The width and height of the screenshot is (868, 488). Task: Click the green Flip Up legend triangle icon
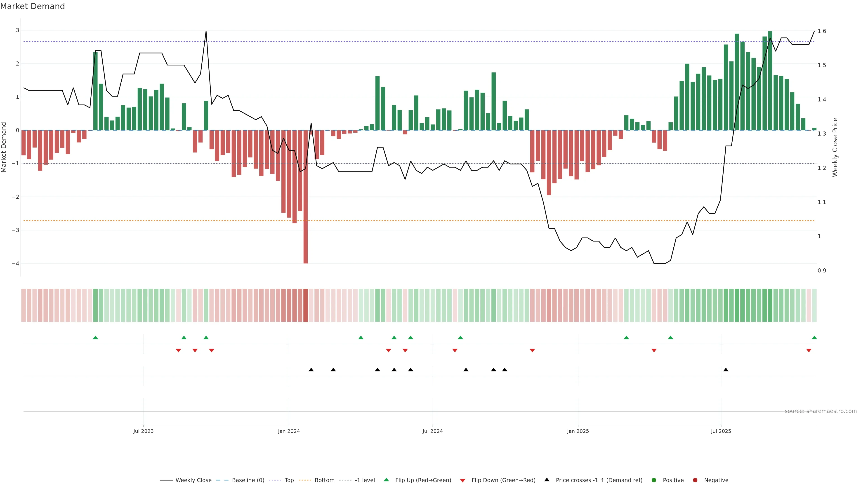387,480
